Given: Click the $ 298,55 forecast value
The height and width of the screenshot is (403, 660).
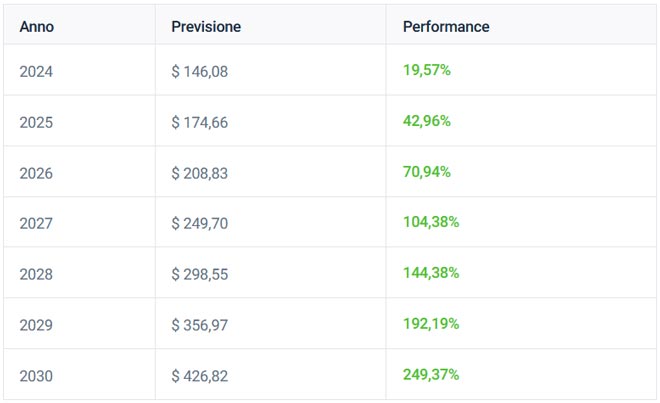Looking at the screenshot, I should 200,275.
